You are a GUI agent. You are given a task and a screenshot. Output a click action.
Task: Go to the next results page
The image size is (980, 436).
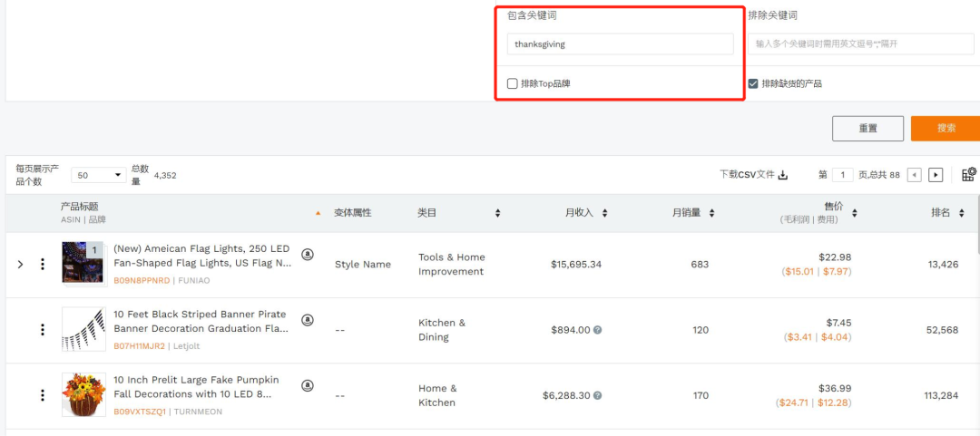pyautogui.click(x=936, y=175)
